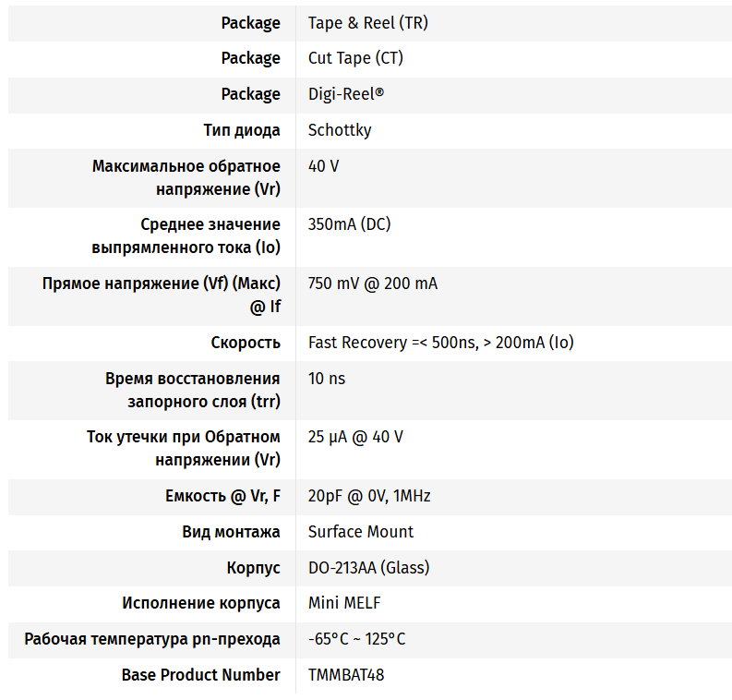732x700 pixels.
Task: Click the DO-213AA (Glass) case value
Action: [x=368, y=568]
